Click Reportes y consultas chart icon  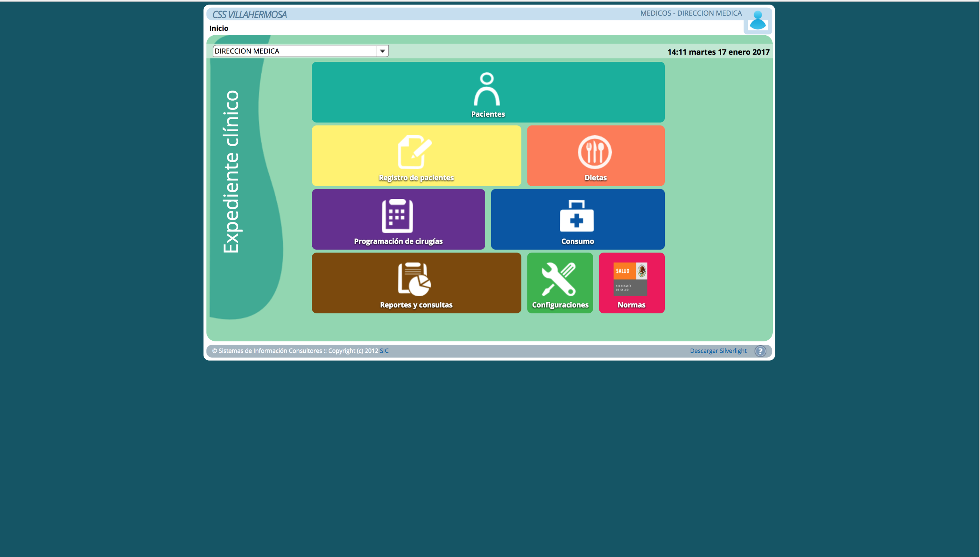pyautogui.click(x=414, y=279)
